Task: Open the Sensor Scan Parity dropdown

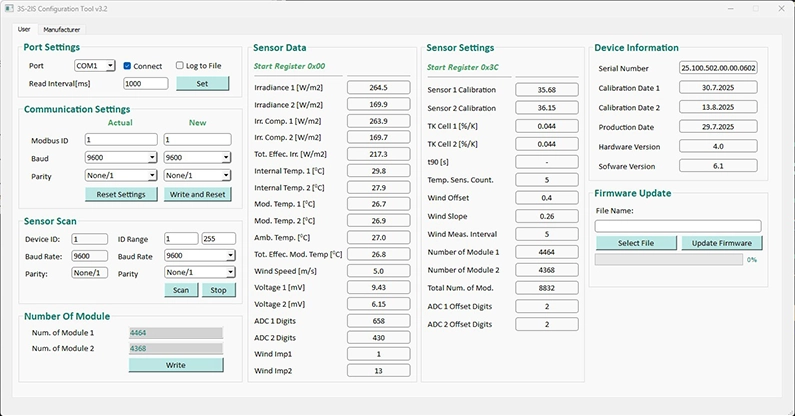Action: click(x=200, y=273)
